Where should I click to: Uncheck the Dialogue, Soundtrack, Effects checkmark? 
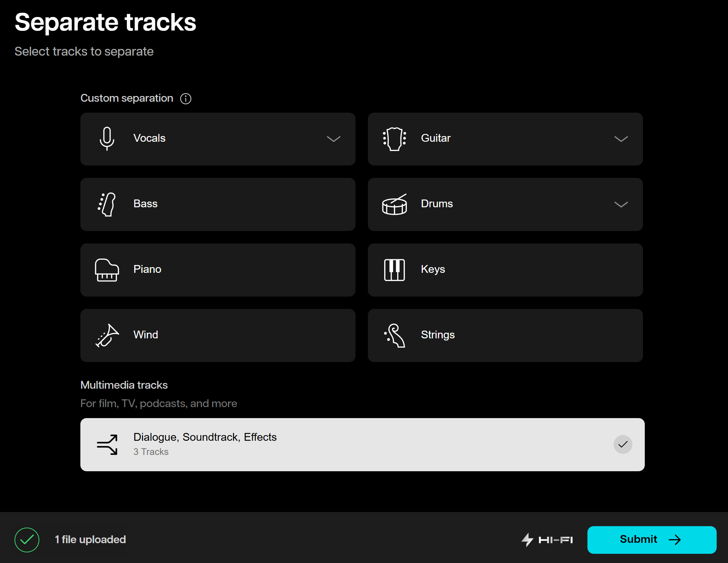click(x=623, y=444)
